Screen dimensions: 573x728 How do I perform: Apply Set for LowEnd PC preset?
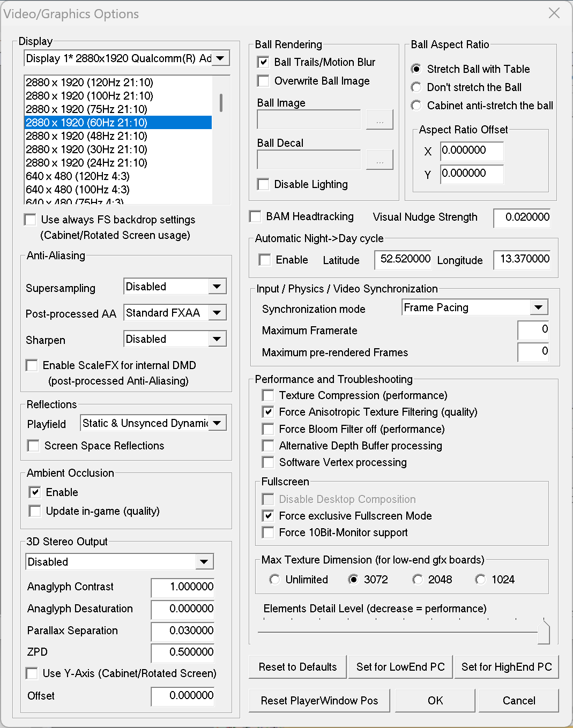point(400,667)
